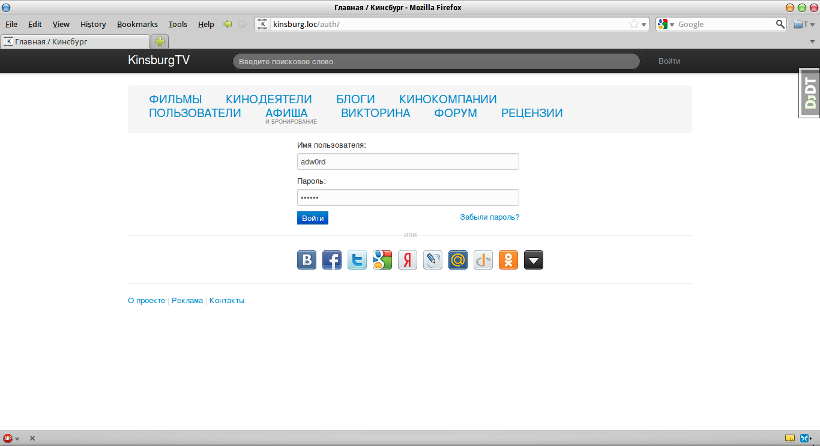The image size is (820, 446).
Task: Log in with Odnoklassniki orange icon
Action: 508,261
